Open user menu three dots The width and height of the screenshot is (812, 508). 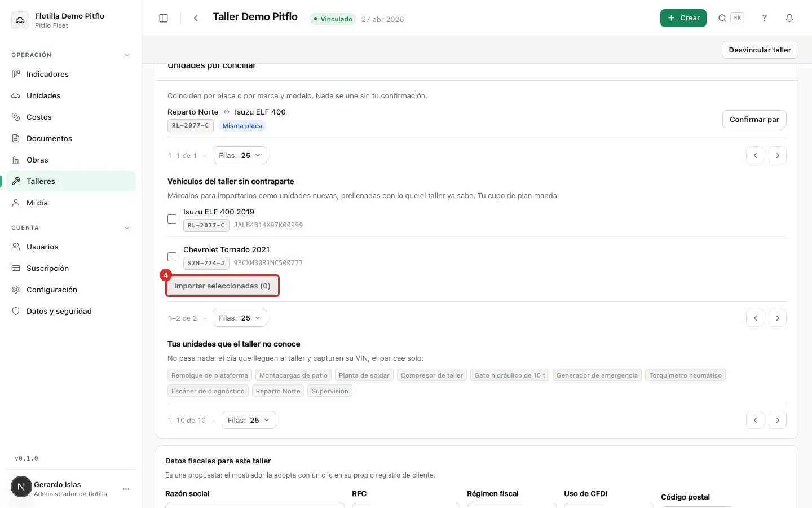(126, 489)
